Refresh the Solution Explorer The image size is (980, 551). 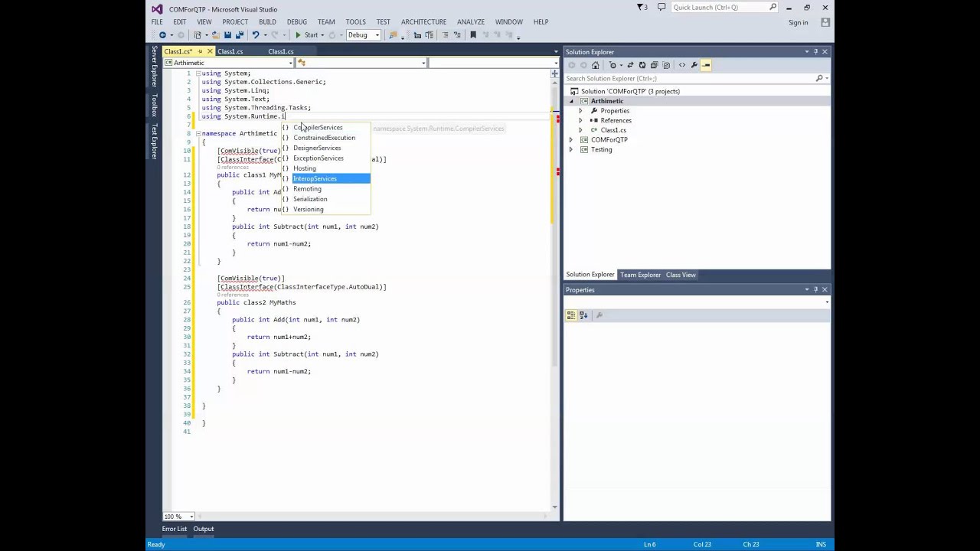[x=642, y=65]
